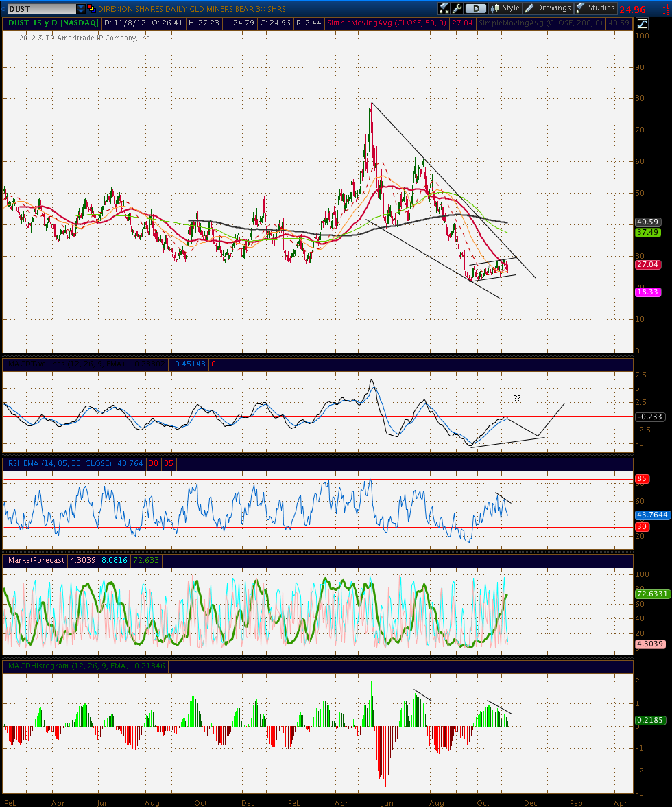Click the blue 43.7644 RSI bubble
The height and width of the screenshot is (807, 672).
click(652, 515)
